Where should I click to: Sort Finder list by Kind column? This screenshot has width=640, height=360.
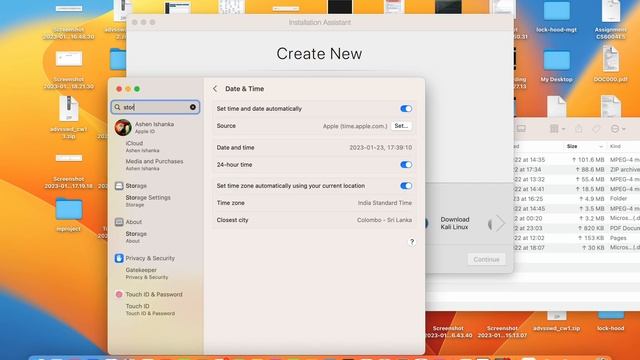tap(615, 146)
